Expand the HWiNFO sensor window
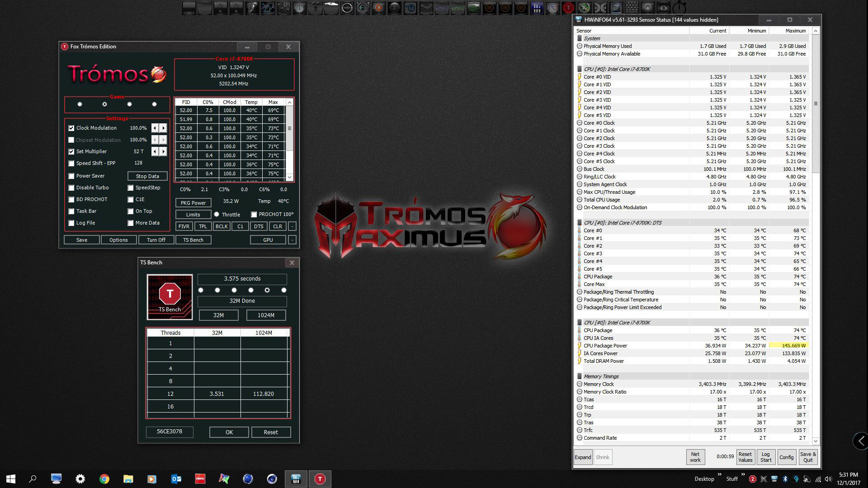This screenshot has height=488, width=868. (x=583, y=457)
